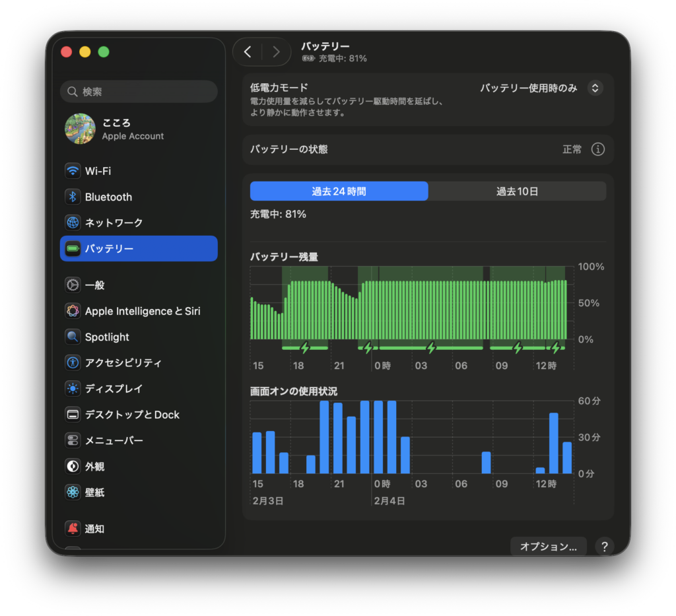Click the help question mark button
Image resolution: width=676 pixels, height=616 pixels.
(x=604, y=547)
